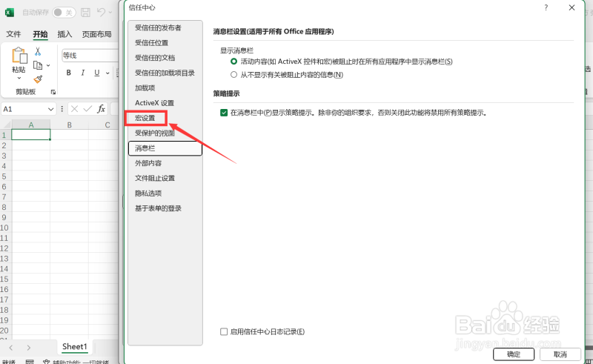Click the formula bar options dots
Image resolution: width=593 pixels, height=364 pixels.
pyautogui.click(x=62, y=109)
